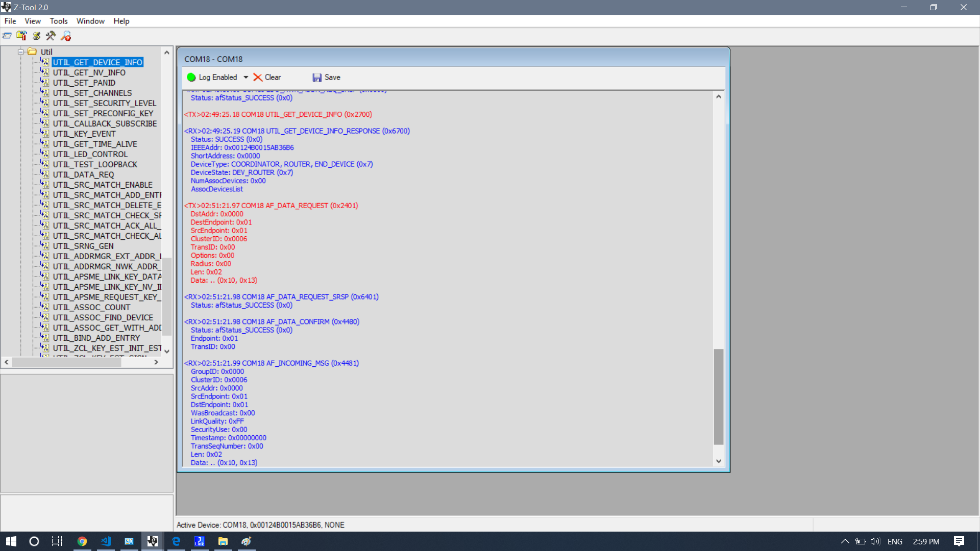Click the log window vertical scrollbar thumb
Screen dimensions: 980x551
719,396
